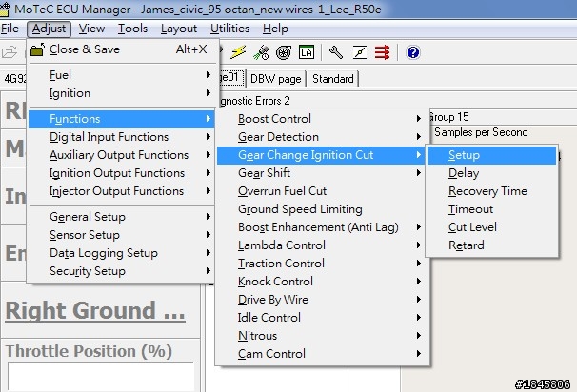Screen dimensions: 577x392
Task: Click the Throttle Position (%) field
Action: (101, 376)
